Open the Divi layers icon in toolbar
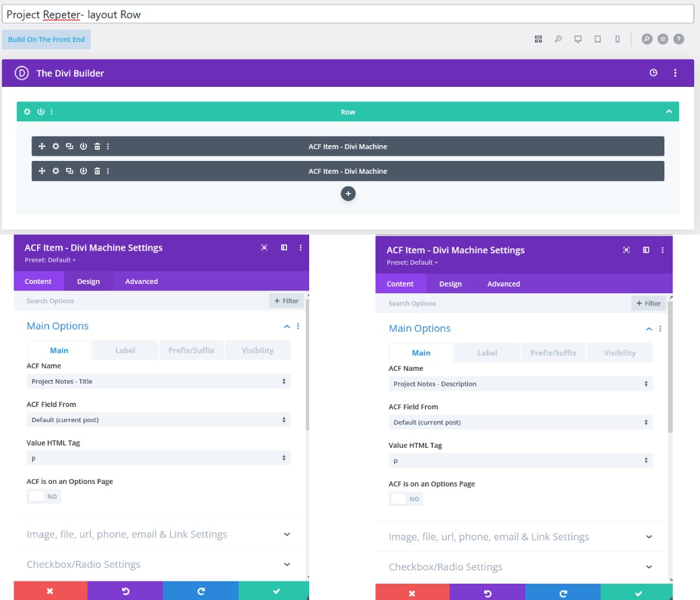Viewport: 700px width, 600px height. (x=663, y=39)
